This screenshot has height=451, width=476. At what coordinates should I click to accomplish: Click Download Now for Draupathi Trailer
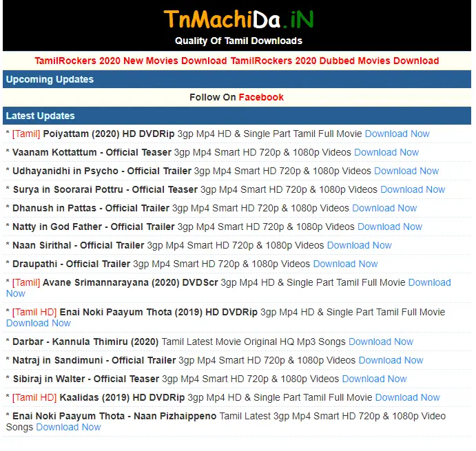point(346,264)
